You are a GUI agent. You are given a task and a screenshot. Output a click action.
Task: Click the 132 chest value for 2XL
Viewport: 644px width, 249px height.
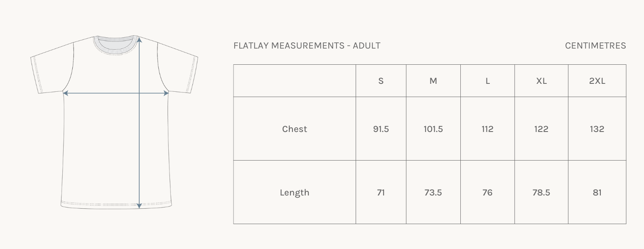[x=597, y=129]
